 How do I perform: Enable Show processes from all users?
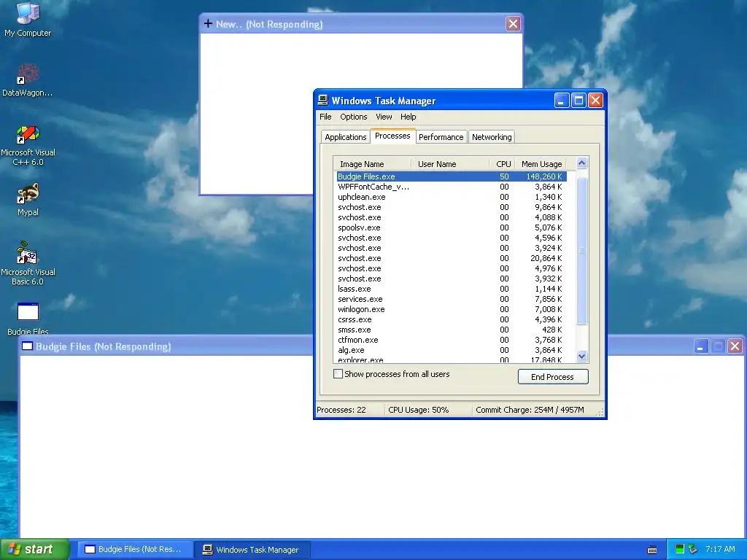[338, 374]
